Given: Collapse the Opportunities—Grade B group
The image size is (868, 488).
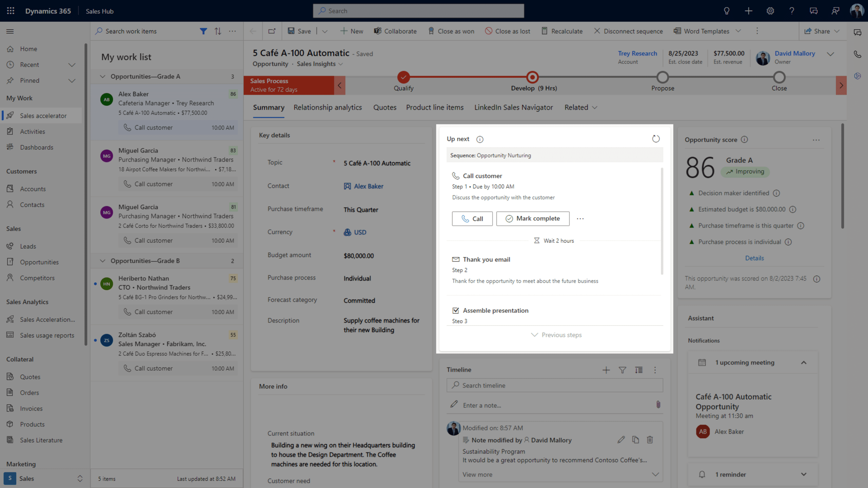Looking at the screenshot, I should 102,261.
